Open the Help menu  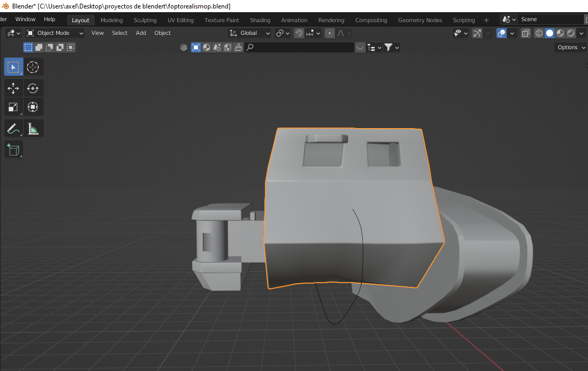49,19
